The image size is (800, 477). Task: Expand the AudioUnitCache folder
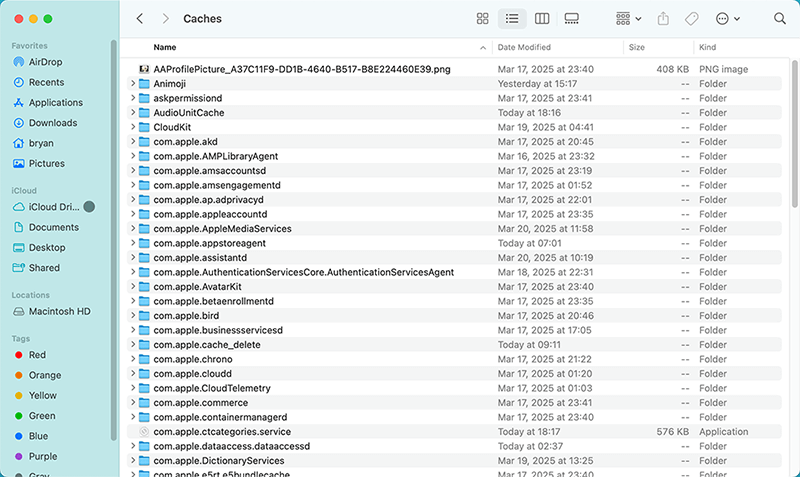(x=133, y=112)
